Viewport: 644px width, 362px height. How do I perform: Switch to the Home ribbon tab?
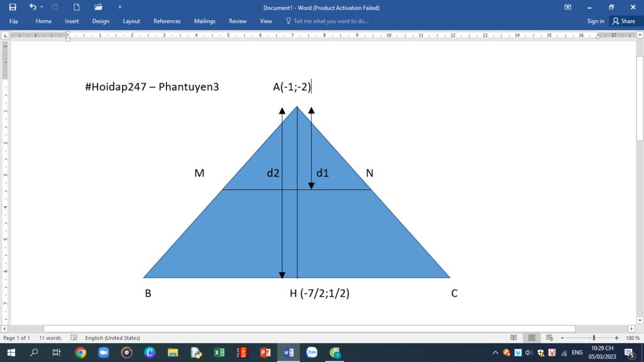pos(43,21)
